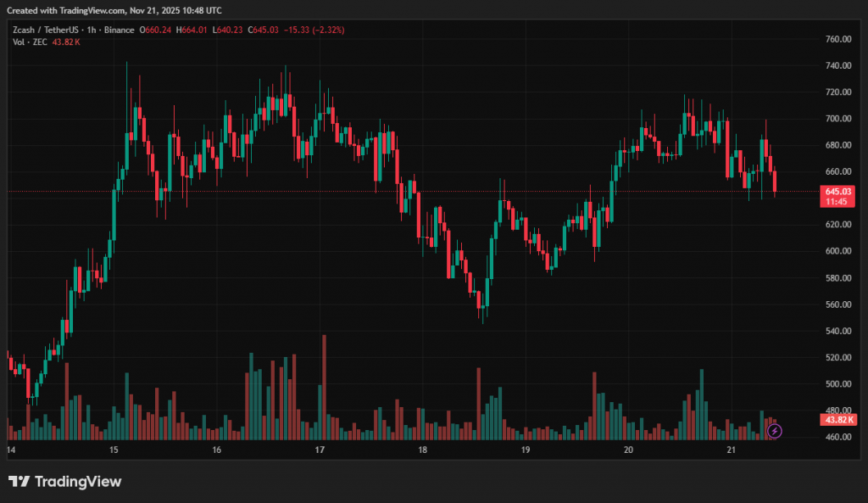Select date 14 on the time axis

click(x=11, y=450)
